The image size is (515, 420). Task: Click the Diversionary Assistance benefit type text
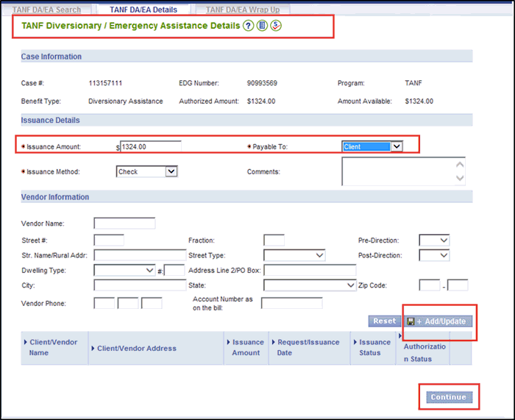pyautogui.click(x=126, y=102)
